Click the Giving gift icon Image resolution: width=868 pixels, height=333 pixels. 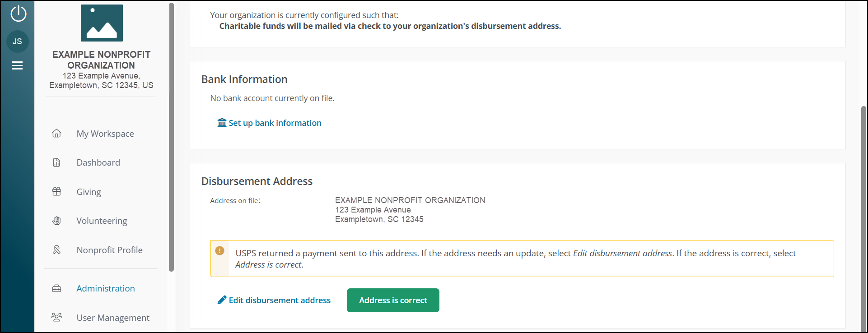click(x=56, y=191)
